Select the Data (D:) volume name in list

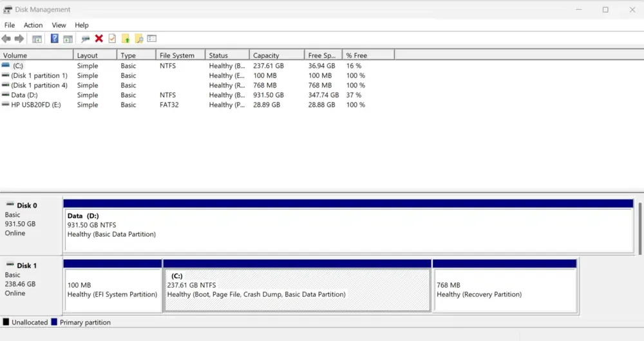(24, 95)
